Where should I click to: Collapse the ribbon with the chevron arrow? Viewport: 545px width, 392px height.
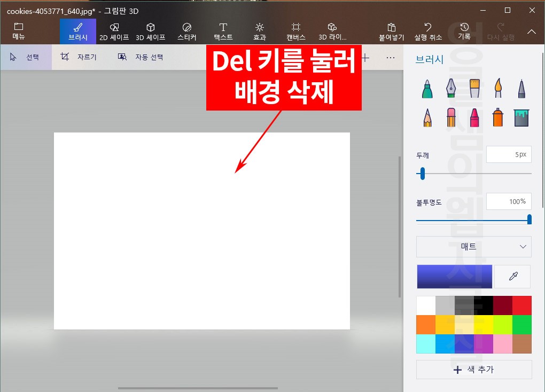[x=531, y=30]
